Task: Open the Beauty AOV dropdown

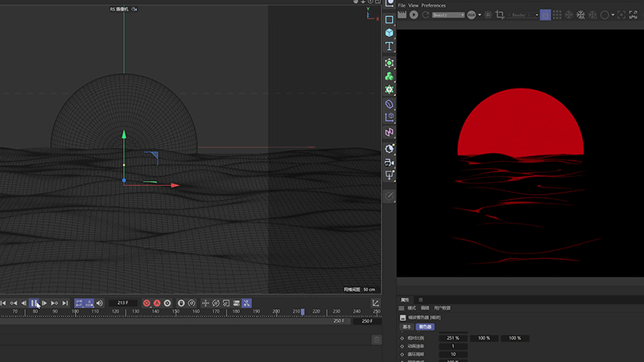Action: [448, 14]
